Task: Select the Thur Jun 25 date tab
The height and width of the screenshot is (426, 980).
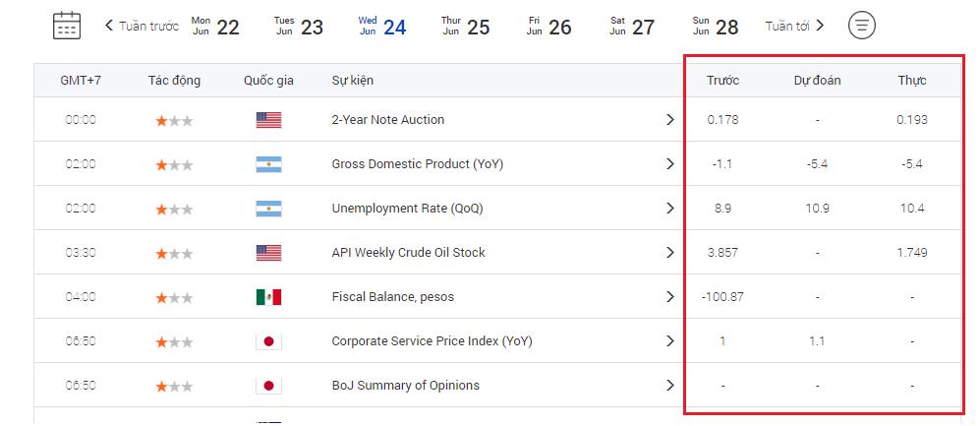Action: tap(466, 27)
